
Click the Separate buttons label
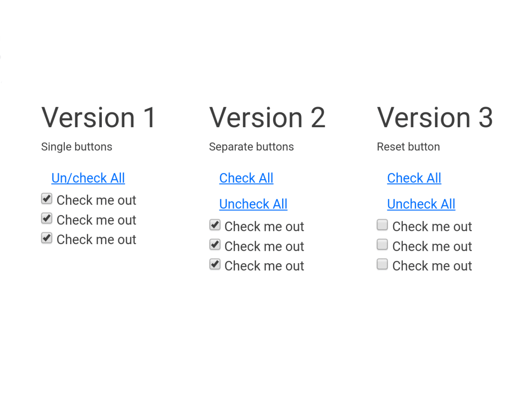pyautogui.click(x=251, y=147)
